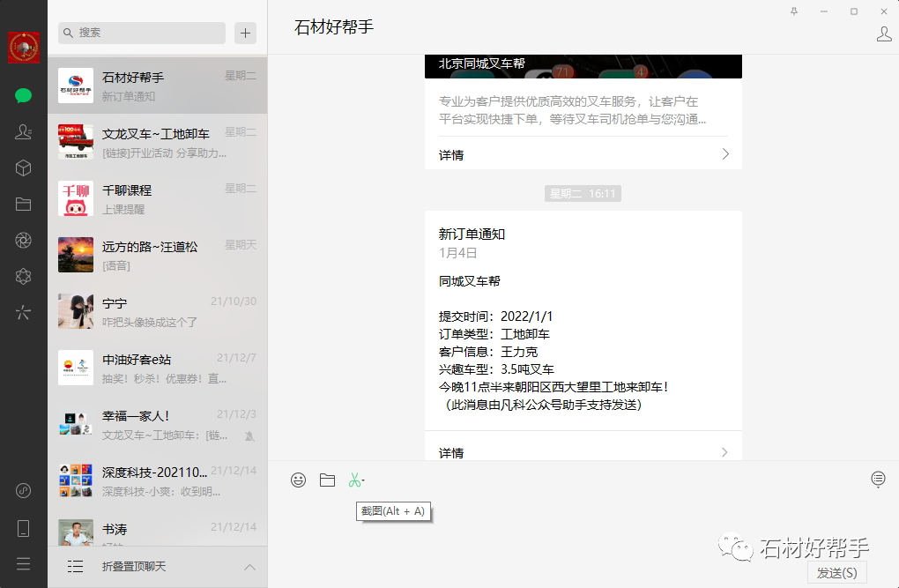This screenshot has width=899, height=588.
Task: Click 提交时间: 2022/1/1 text
Action: tap(496, 316)
